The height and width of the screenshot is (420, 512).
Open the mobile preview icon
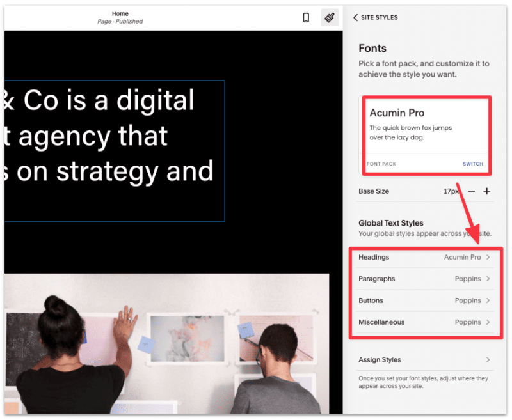[x=305, y=17]
